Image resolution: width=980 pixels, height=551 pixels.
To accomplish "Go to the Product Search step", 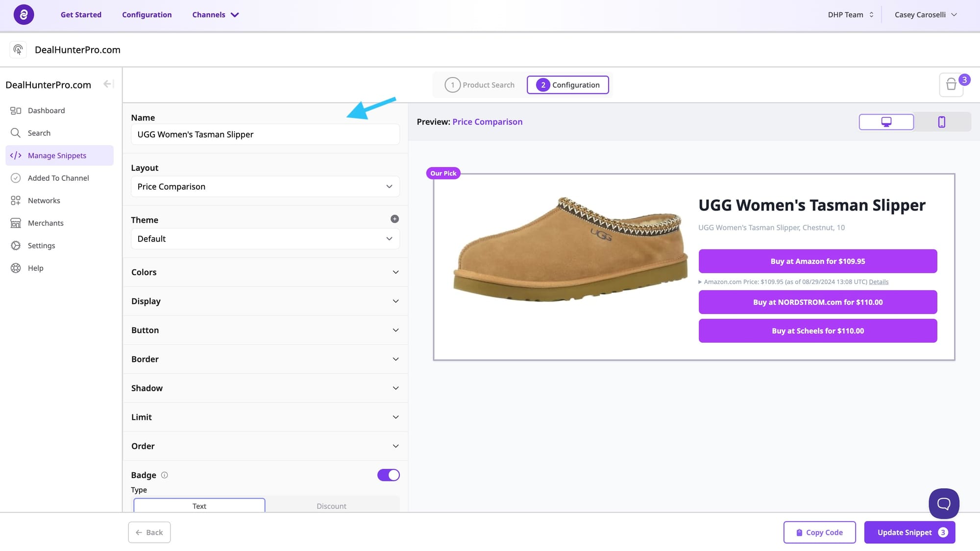I will (480, 85).
